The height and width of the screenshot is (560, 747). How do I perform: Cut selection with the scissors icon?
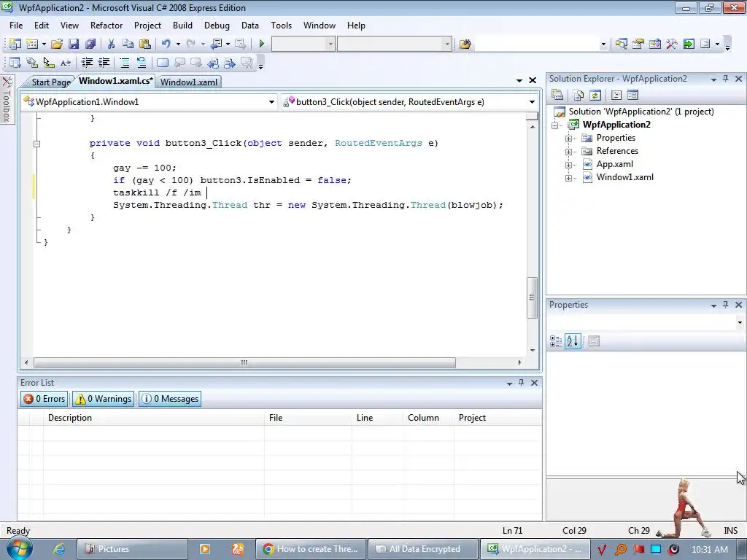pos(111,44)
